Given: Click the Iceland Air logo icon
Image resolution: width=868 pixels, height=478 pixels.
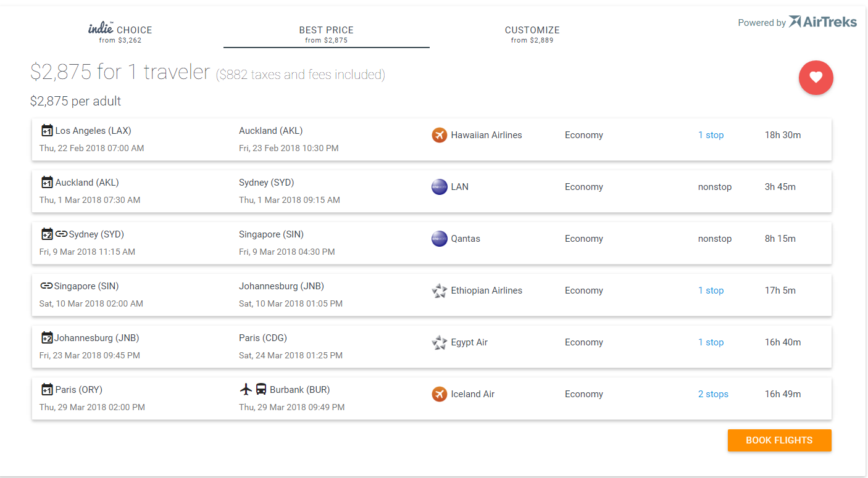Looking at the screenshot, I should (x=439, y=394).
